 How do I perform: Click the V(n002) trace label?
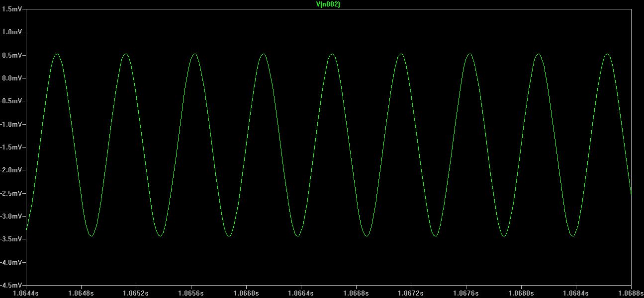[x=328, y=4]
